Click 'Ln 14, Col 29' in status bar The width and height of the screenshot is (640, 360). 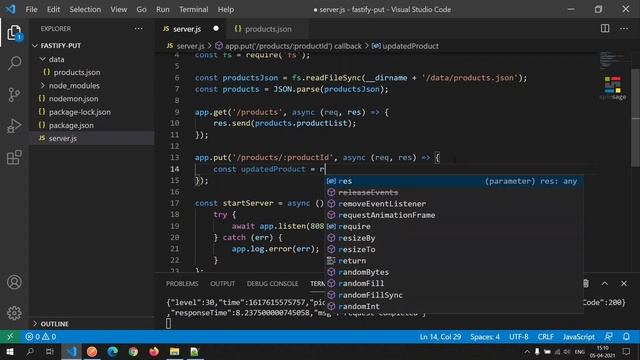coord(440,337)
